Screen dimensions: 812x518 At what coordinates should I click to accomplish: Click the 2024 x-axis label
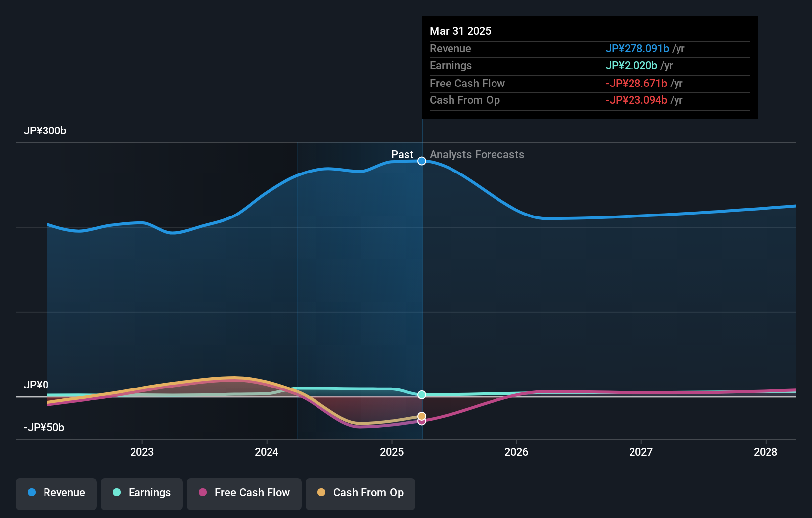click(267, 452)
